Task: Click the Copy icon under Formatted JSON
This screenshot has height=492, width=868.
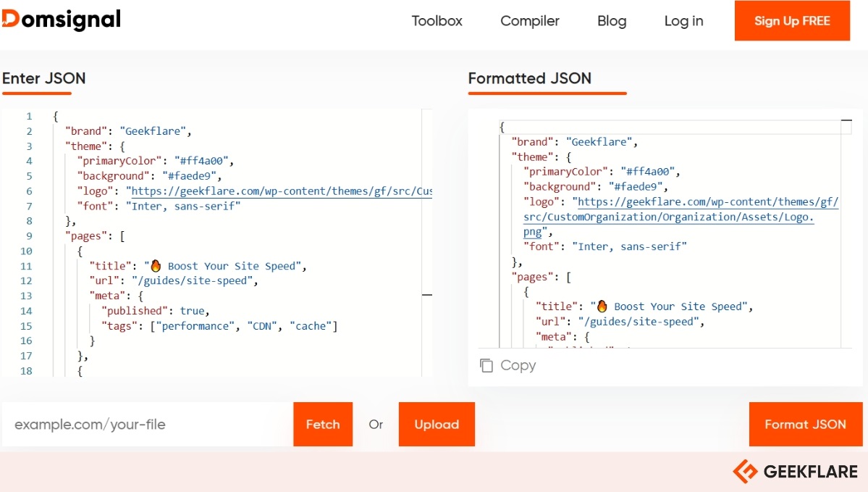Action: [486, 365]
